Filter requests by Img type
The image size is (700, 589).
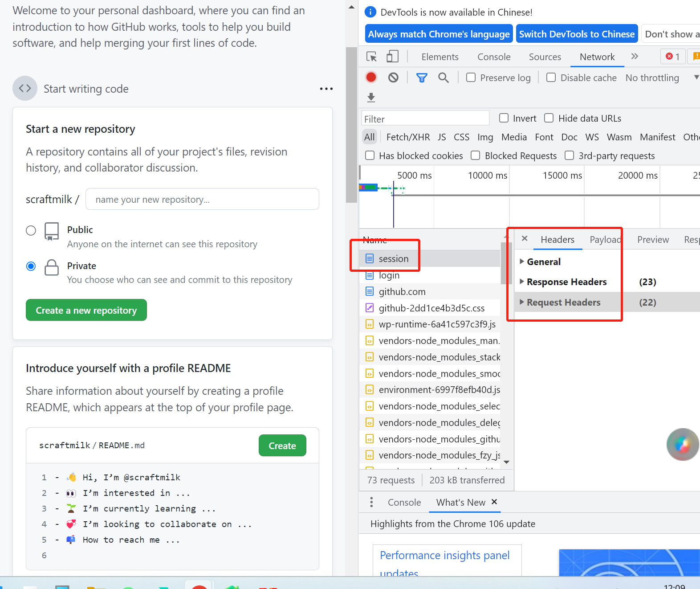point(485,137)
